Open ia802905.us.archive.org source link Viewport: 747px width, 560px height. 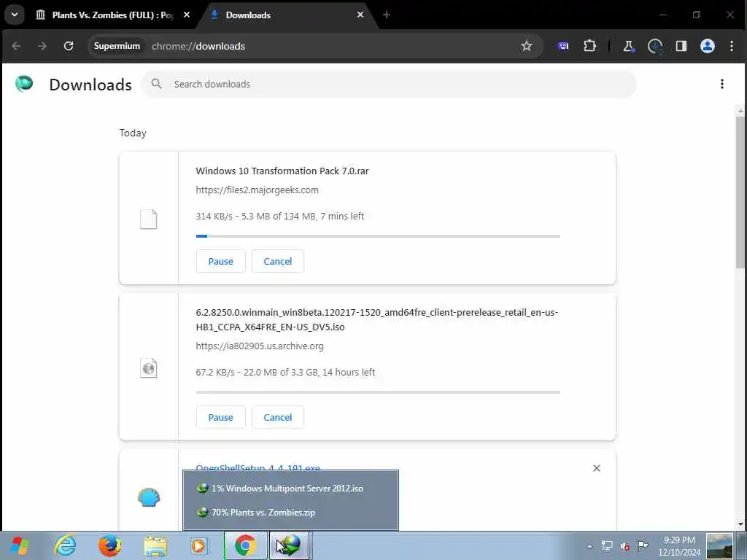tap(260, 346)
